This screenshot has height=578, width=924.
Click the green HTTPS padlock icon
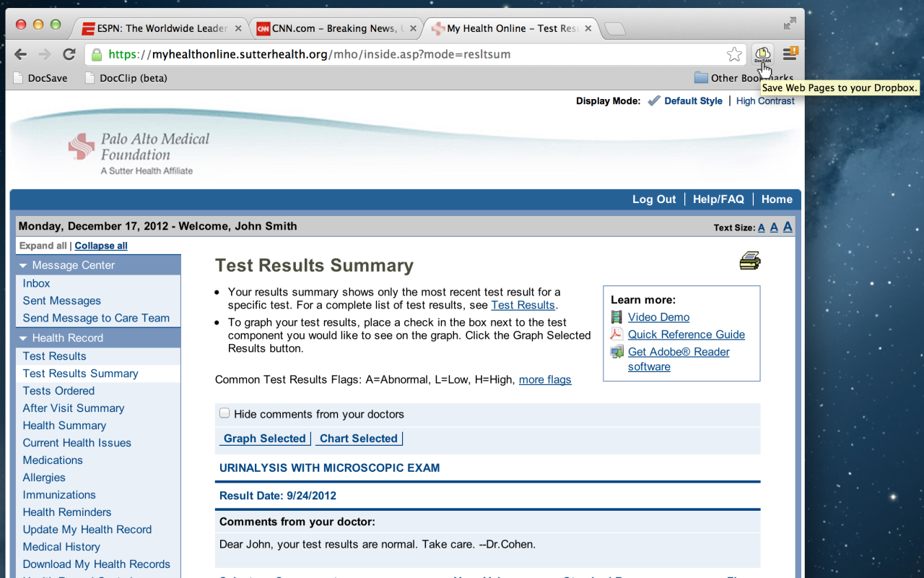(97, 54)
